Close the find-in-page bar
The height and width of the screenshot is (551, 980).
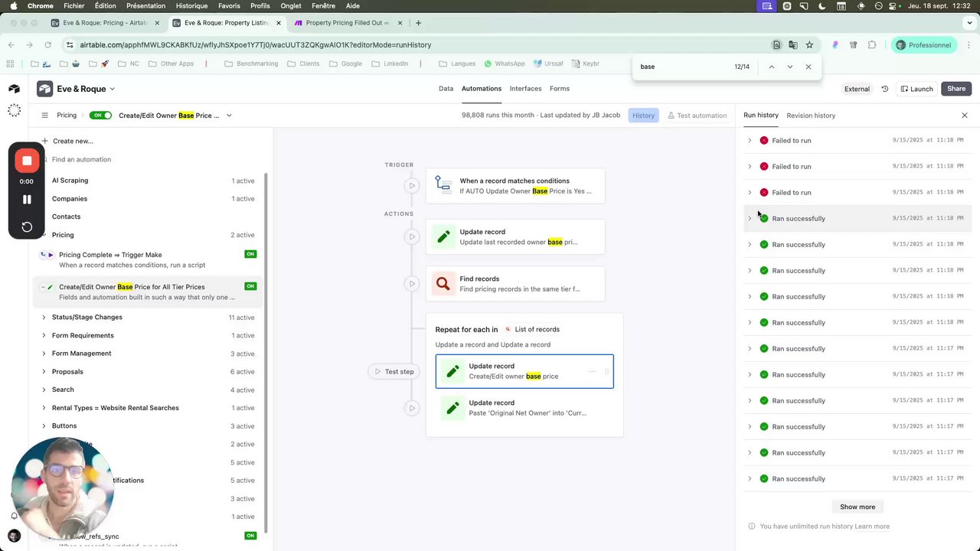pyautogui.click(x=808, y=67)
